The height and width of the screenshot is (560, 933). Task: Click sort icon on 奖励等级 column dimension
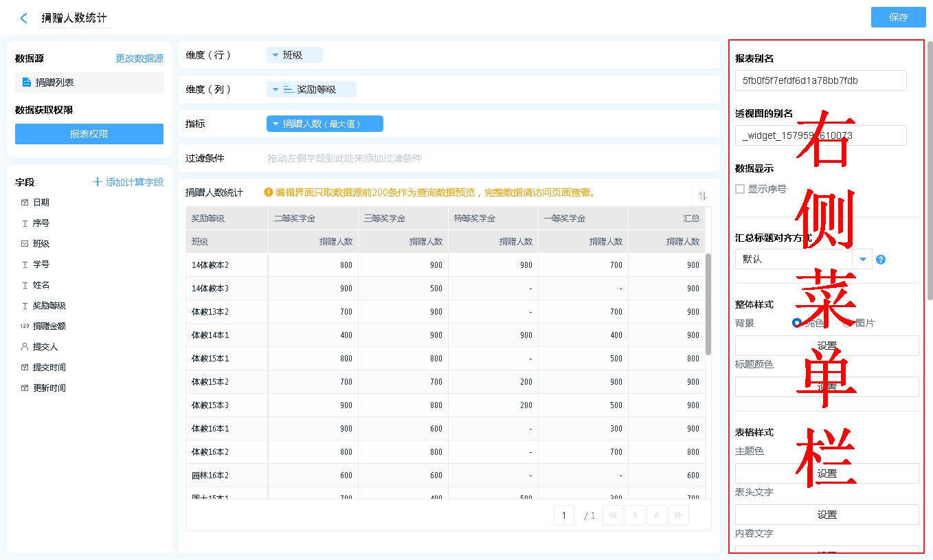(x=289, y=89)
